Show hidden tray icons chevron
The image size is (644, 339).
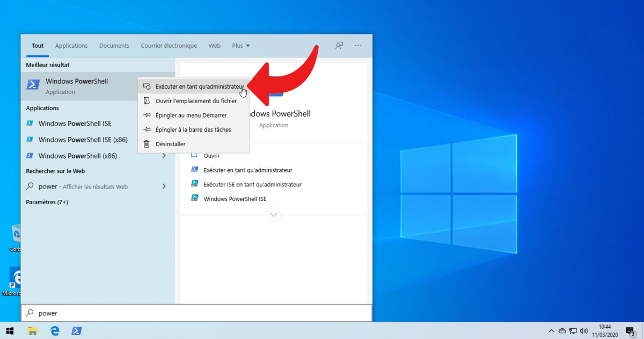click(x=551, y=331)
